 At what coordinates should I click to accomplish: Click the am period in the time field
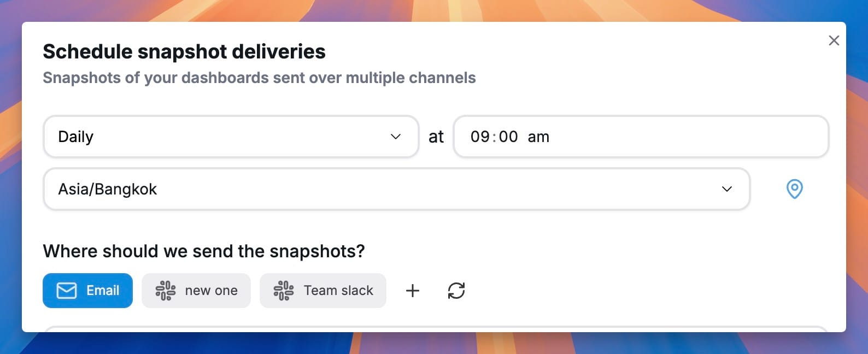click(538, 137)
